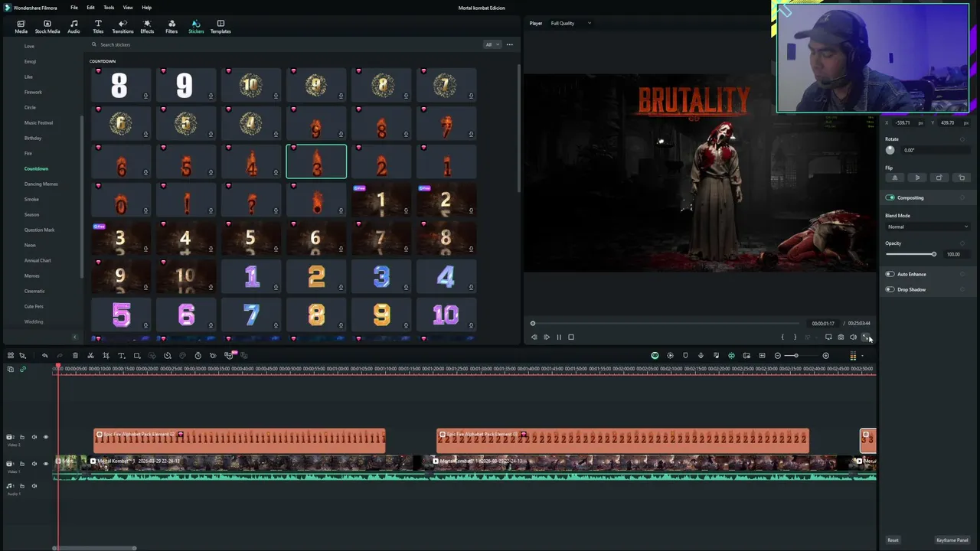
Task: Click the player volume icon
Action: click(x=853, y=337)
